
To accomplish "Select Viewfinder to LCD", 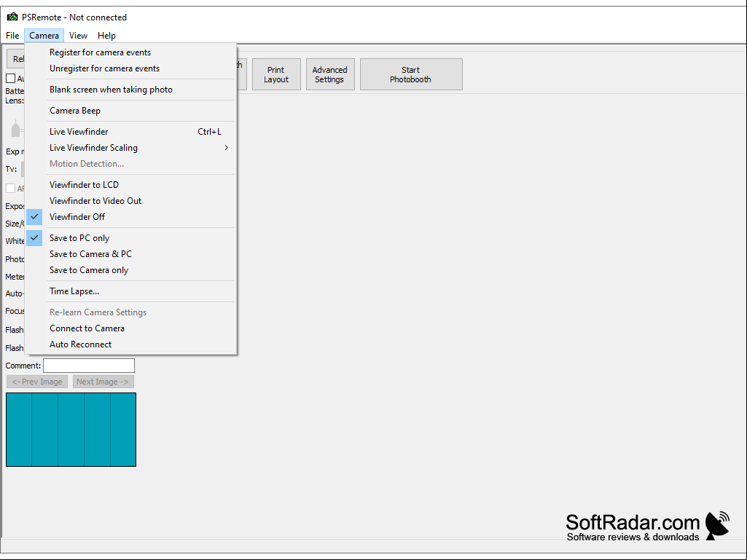I will (x=131, y=185).
